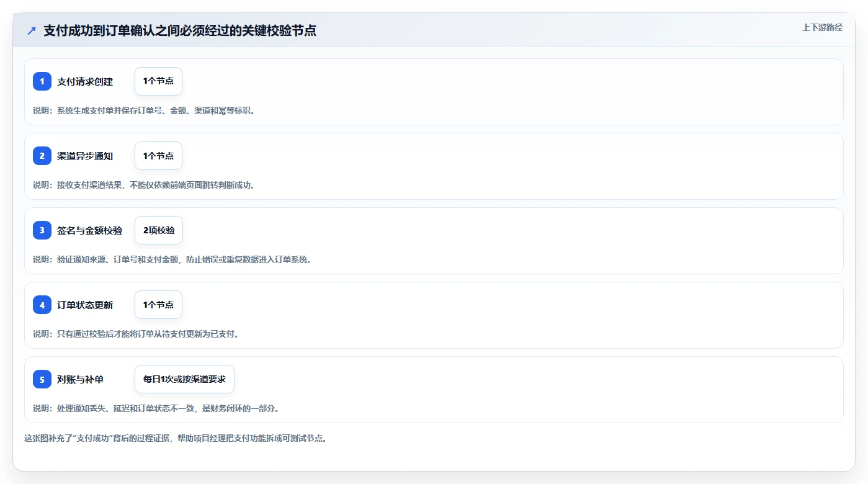Click the step number 3 badge

coord(42,230)
